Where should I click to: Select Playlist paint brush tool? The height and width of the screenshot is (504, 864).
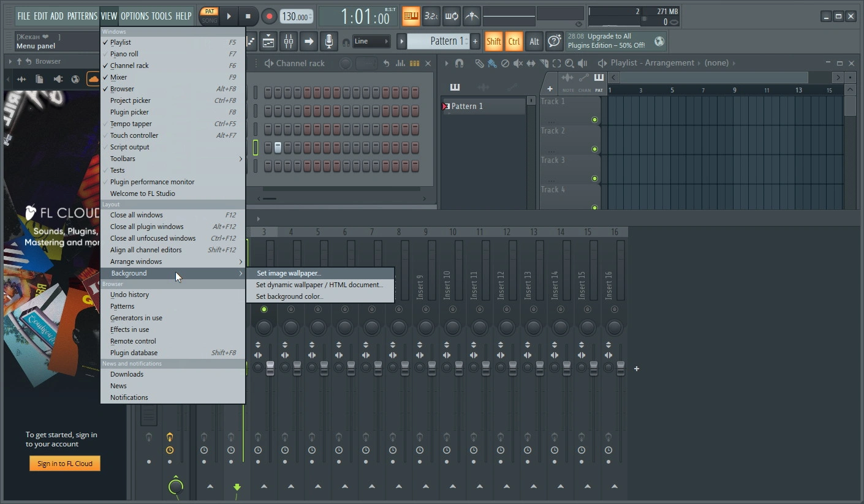tap(492, 63)
